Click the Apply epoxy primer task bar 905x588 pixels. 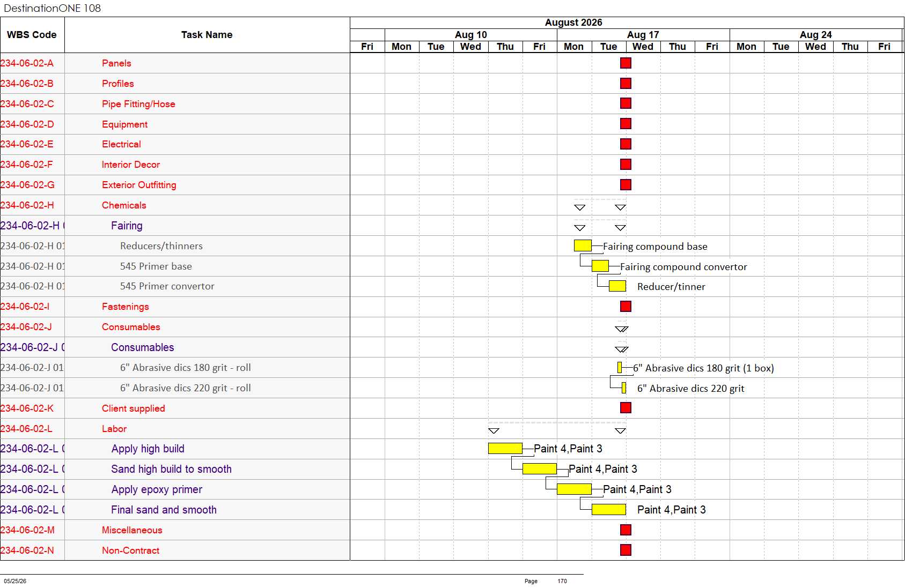click(574, 489)
